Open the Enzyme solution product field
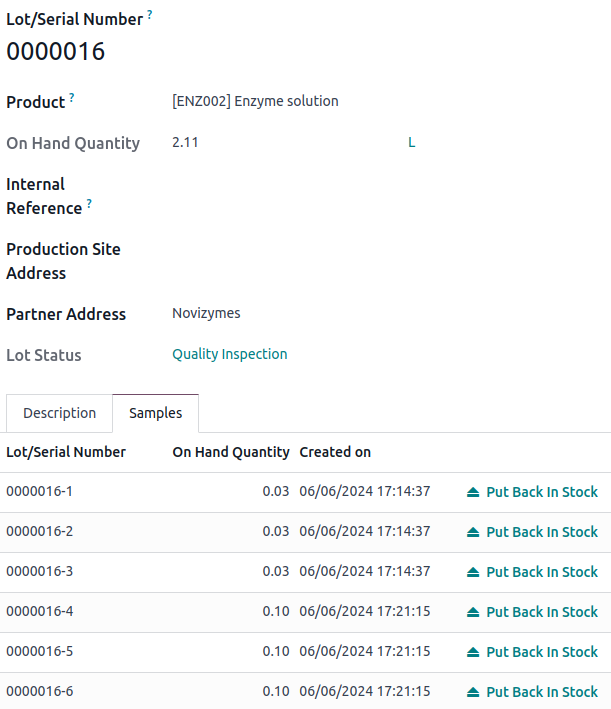The image size is (611, 709). [x=255, y=101]
